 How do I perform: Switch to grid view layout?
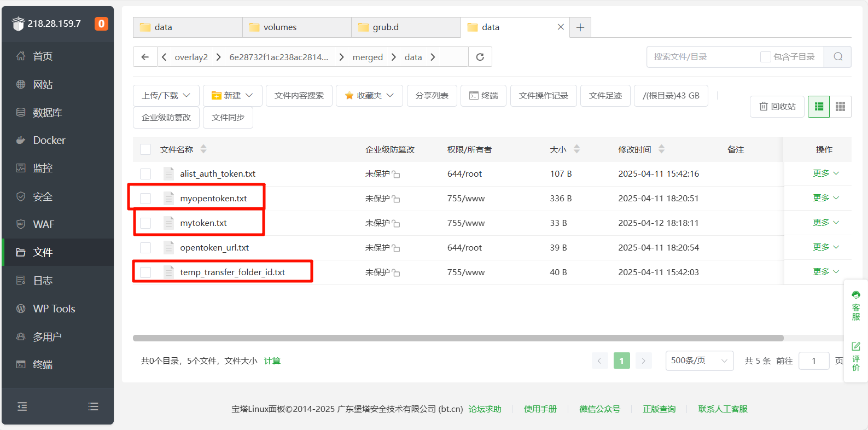tap(841, 107)
